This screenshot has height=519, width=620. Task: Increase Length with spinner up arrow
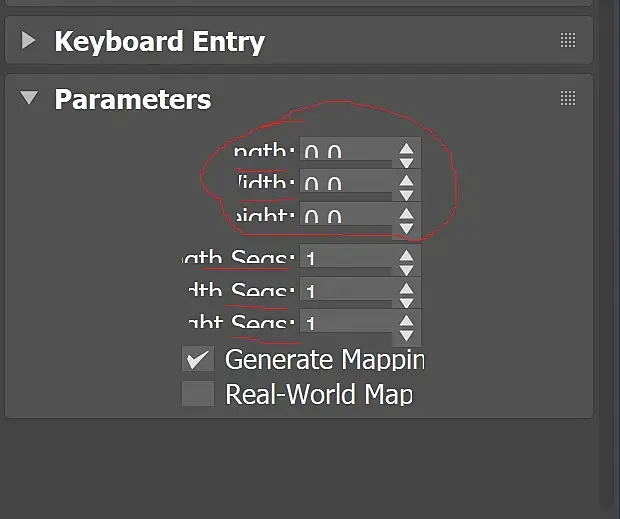tap(406, 146)
